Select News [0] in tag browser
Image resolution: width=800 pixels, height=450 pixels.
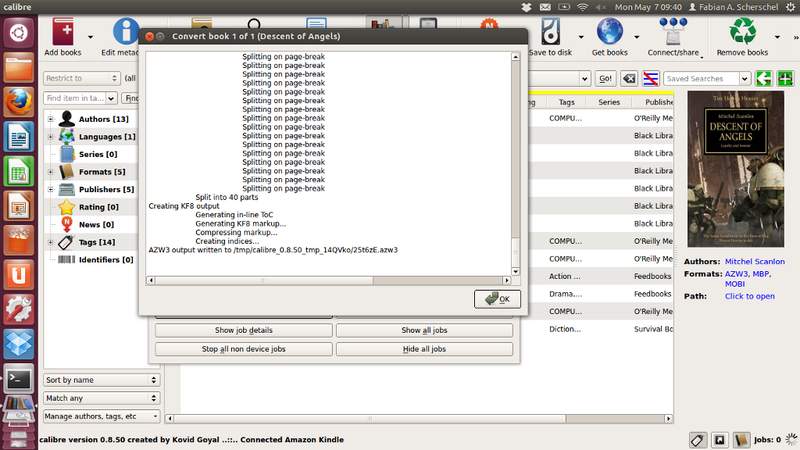[96, 224]
